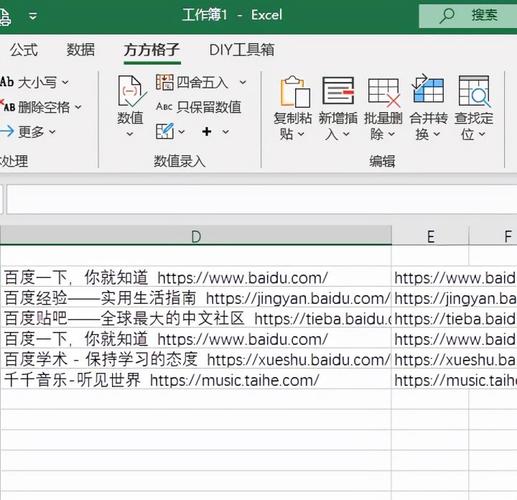
Task: Click the 删除空格 tool
Action: pyautogui.click(x=35, y=107)
